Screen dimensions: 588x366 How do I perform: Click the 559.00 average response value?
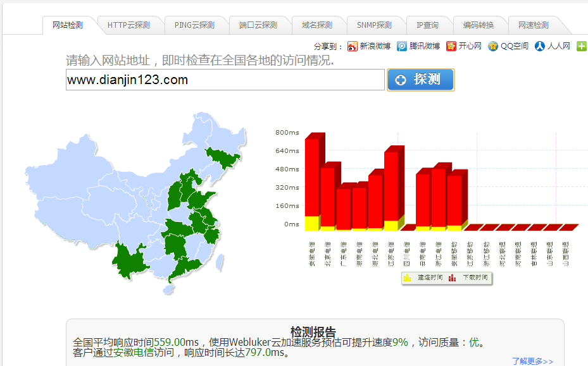pyautogui.click(x=170, y=342)
